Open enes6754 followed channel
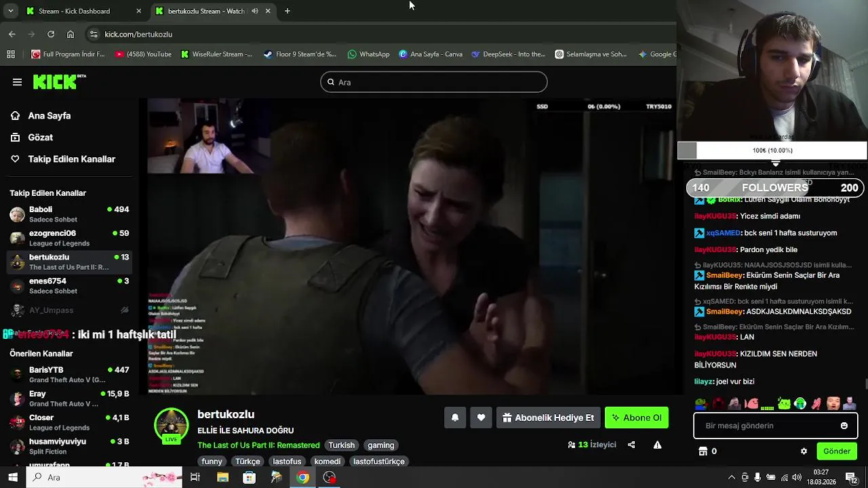Screen dimensions: 868x488 click(69, 286)
